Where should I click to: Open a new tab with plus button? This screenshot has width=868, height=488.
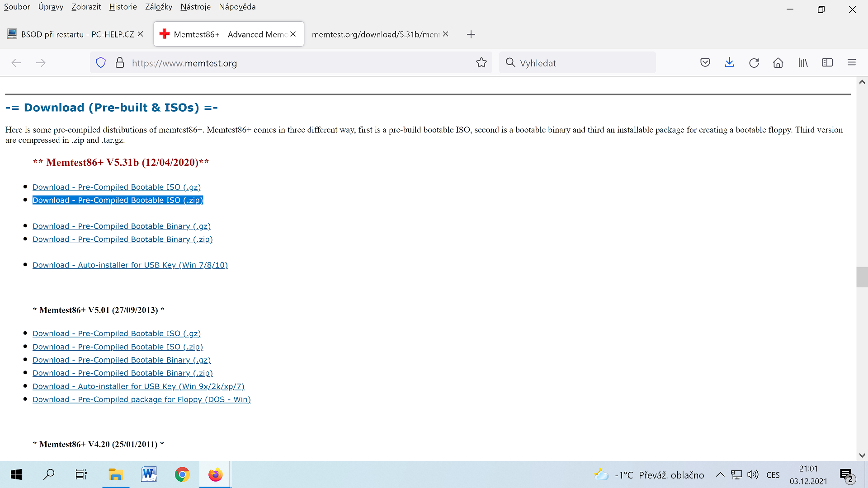pos(471,34)
